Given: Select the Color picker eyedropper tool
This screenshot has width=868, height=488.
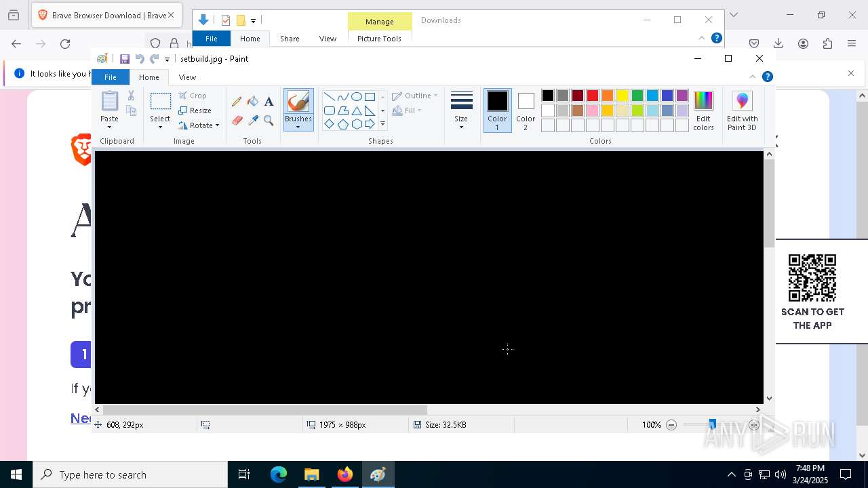Looking at the screenshot, I should coord(253,121).
